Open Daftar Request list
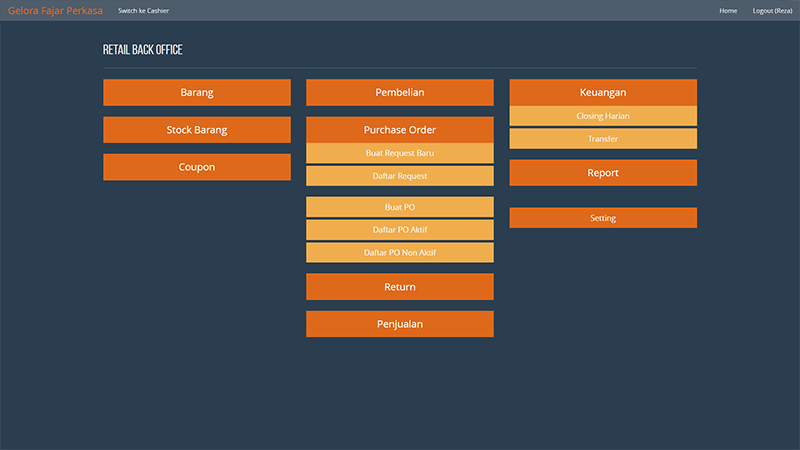This screenshot has height=450, width=800. coord(400,176)
